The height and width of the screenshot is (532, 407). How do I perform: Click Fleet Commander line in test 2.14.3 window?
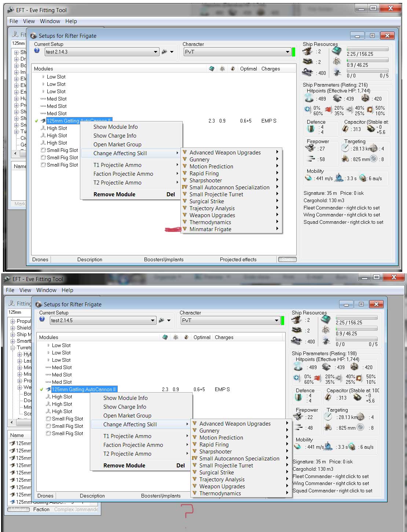click(x=342, y=208)
